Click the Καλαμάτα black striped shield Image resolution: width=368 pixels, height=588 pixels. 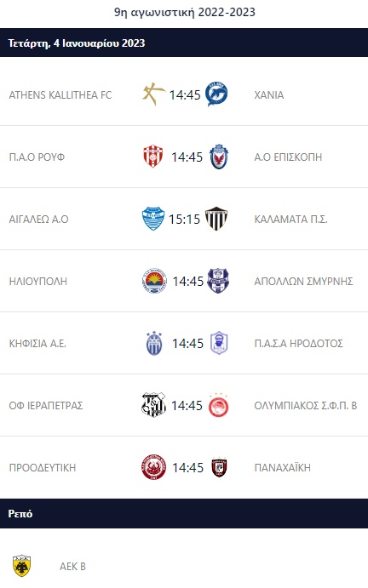pyautogui.click(x=216, y=218)
